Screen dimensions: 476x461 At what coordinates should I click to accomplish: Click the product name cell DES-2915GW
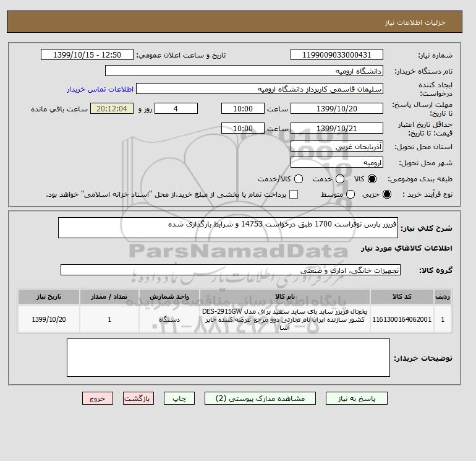tap(285, 319)
